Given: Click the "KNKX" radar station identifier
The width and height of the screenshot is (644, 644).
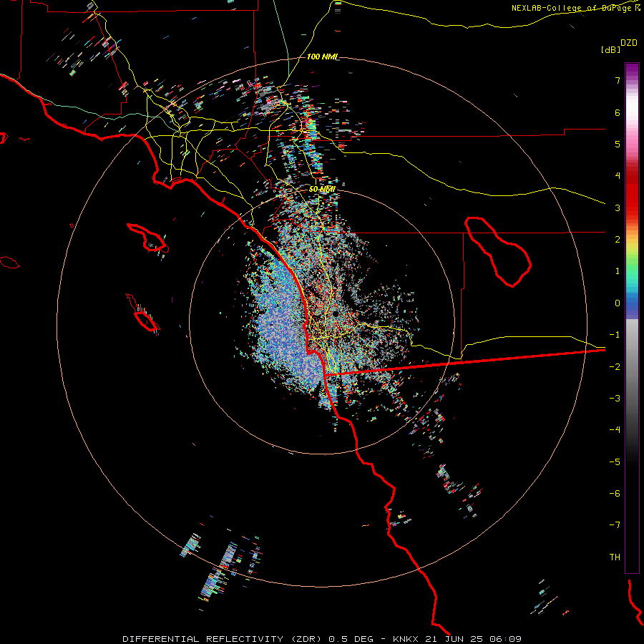Looking at the screenshot, I should click(406, 639).
